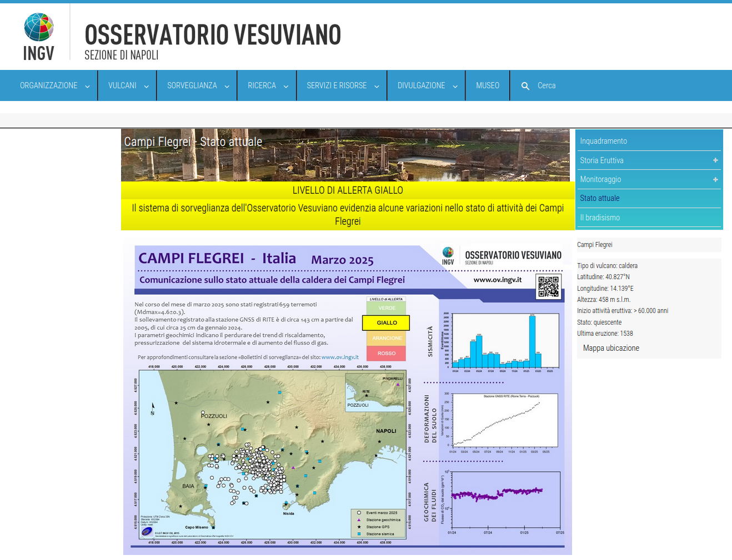The image size is (732, 560).
Task: Open the SERVIZI E RISORSE dropdown arrow
Action: 377,87
